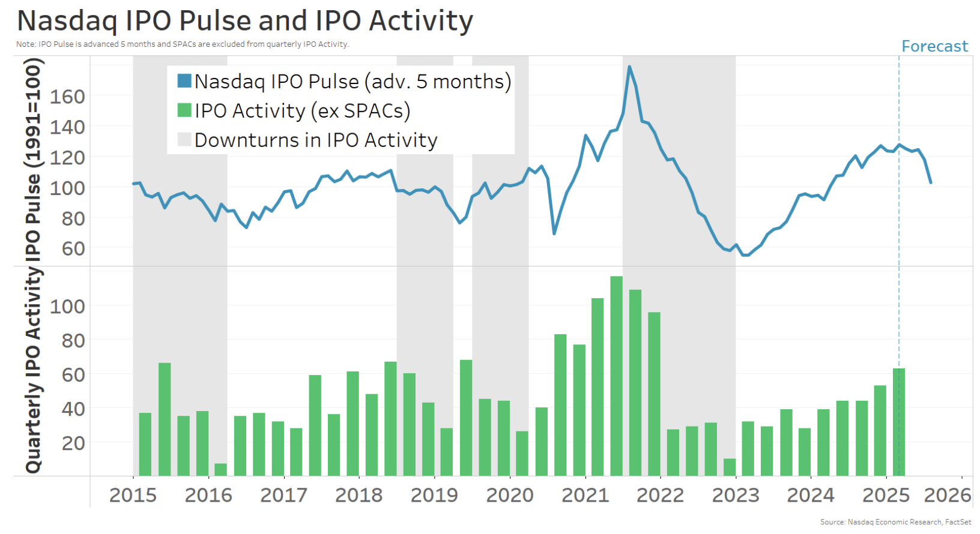Click the note about IPO Pulse advanced
The width and height of the screenshot is (980, 534).
183,44
